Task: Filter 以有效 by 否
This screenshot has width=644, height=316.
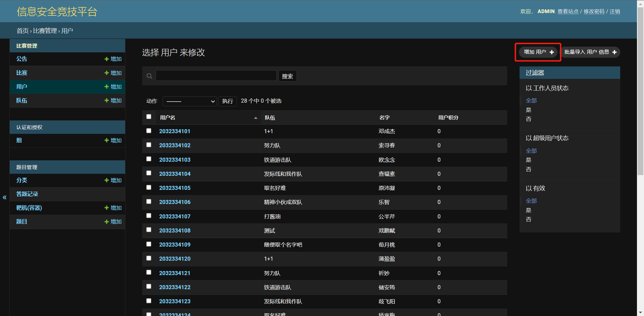Action: 529,219
